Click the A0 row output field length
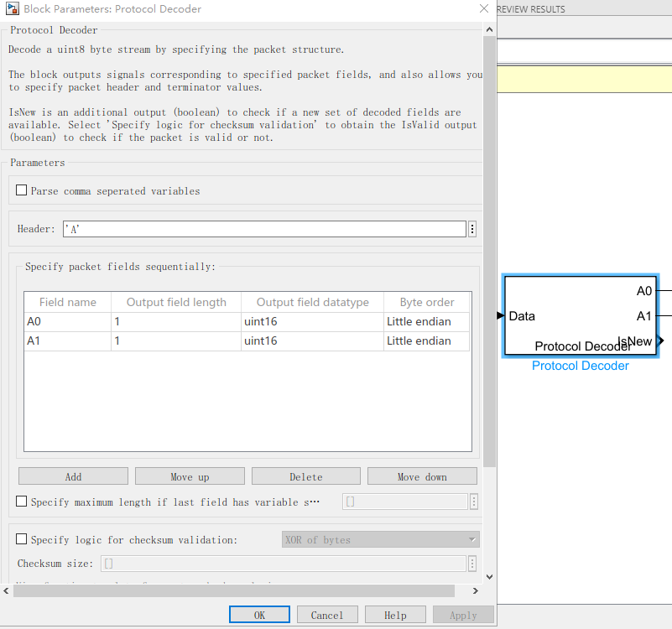Screen dimensions: 672x629 click(x=176, y=322)
